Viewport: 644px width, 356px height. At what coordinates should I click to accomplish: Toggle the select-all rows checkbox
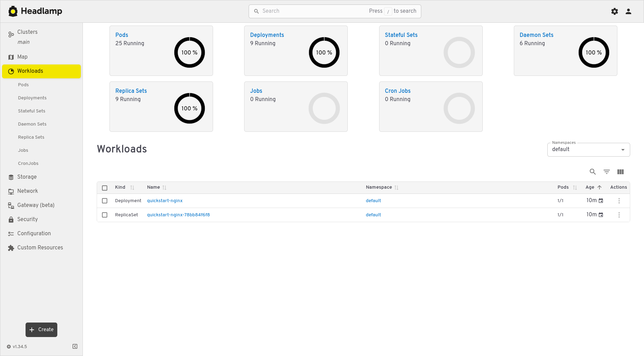pyautogui.click(x=105, y=188)
